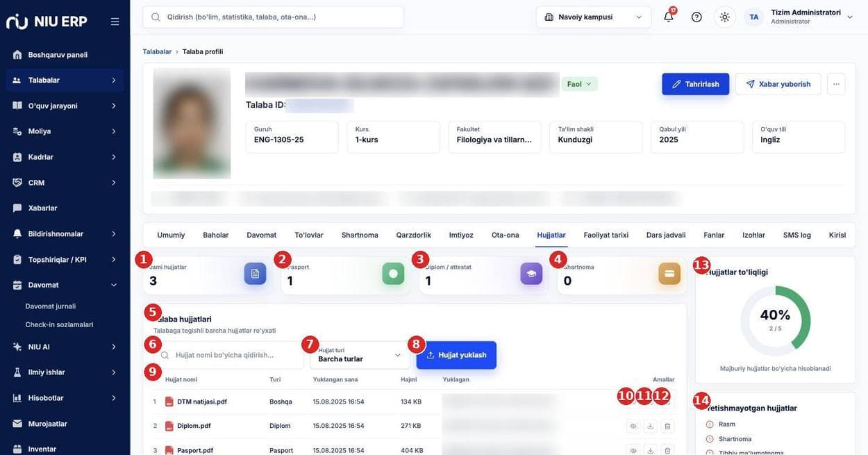Switch theme using the sun icon
The image size is (868, 455).
[x=725, y=17]
